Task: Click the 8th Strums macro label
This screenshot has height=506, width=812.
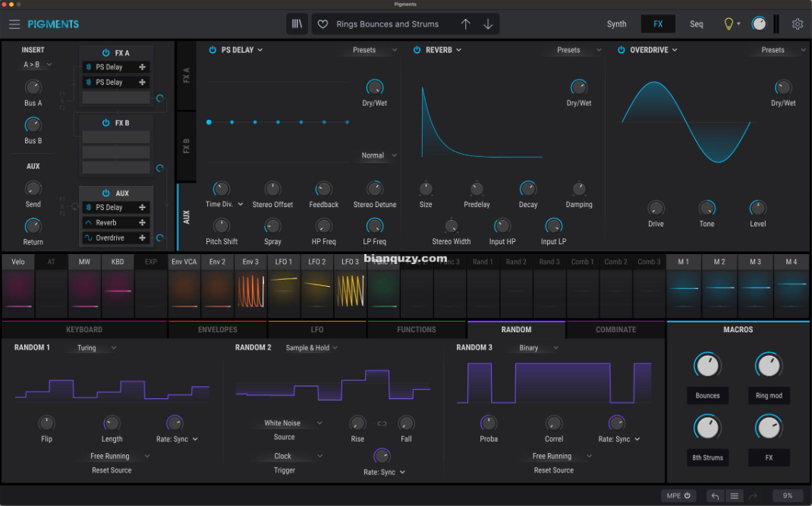Action: pyautogui.click(x=707, y=457)
